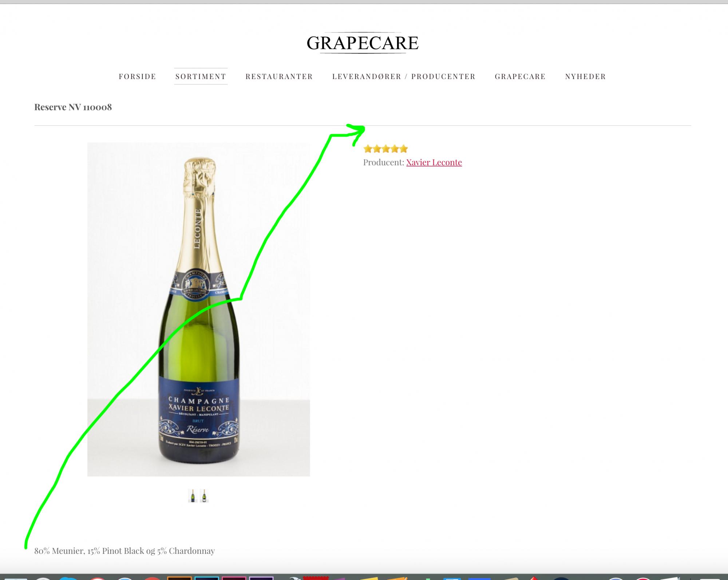Open the SORTIMENT menu item
The image size is (728, 580).
pos(201,76)
